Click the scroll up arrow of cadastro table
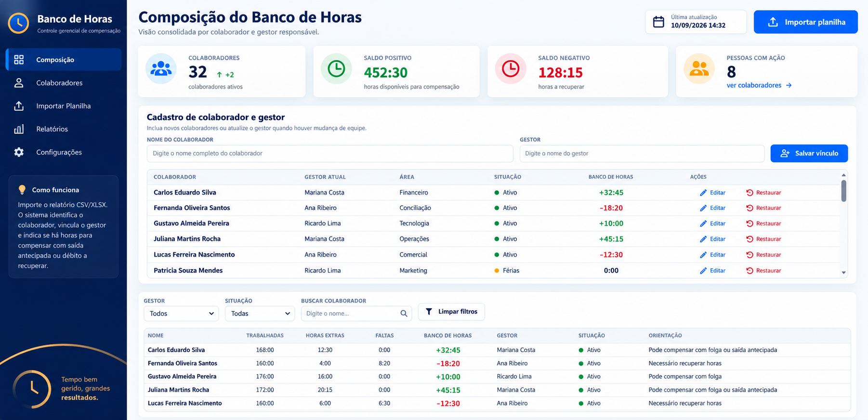Viewport: 868px width, 420px height. [x=843, y=175]
